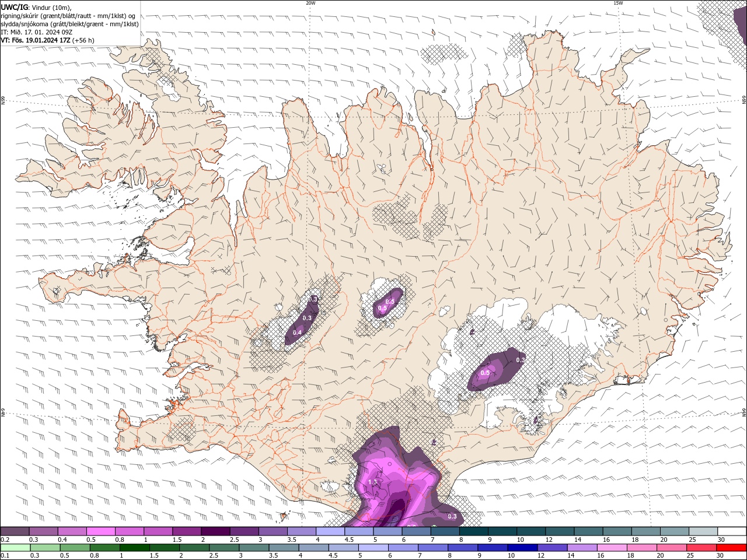Click the '1.3' precipitation value on the map
This screenshot has width=747, height=560.
pos(373,482)
